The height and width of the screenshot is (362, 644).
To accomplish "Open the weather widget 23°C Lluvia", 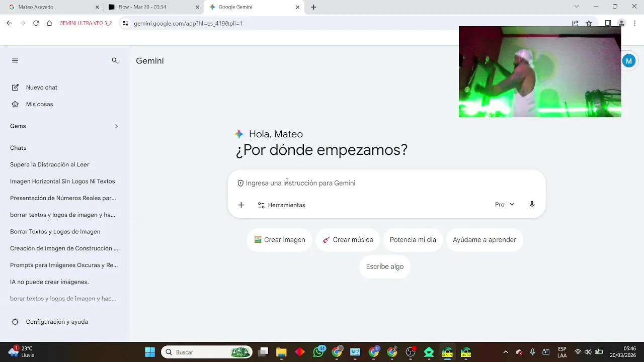I will point(21,351).
